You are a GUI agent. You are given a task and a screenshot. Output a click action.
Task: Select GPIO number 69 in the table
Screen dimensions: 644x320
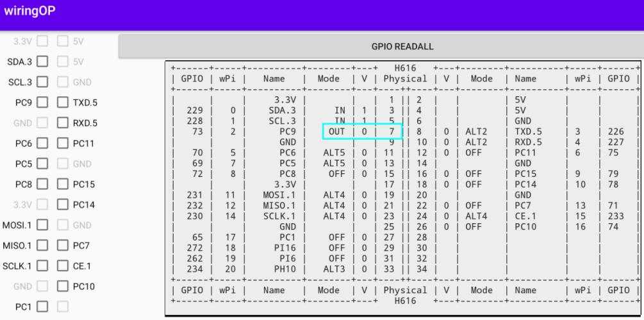click(x=197, y=163)
